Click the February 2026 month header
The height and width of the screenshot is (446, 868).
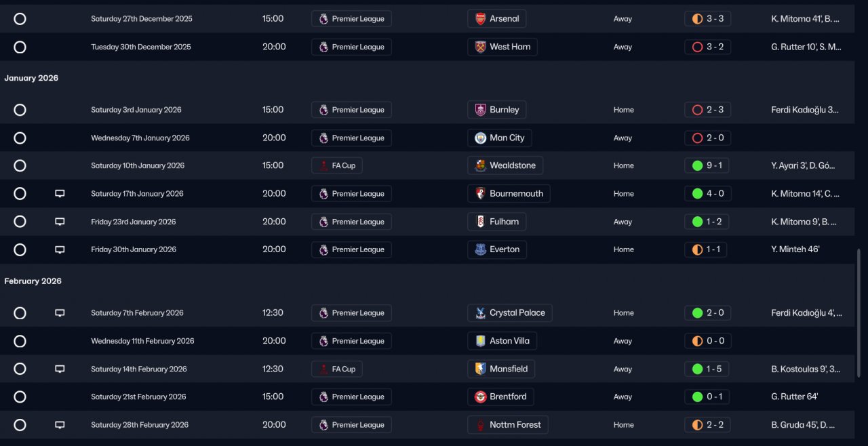point(33,281)
